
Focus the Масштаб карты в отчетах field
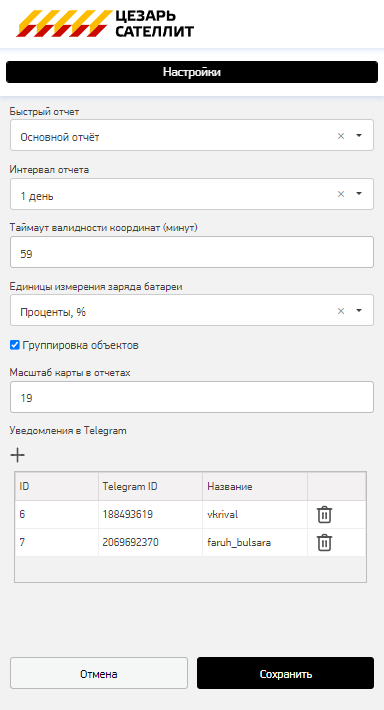tap(192, 397)
